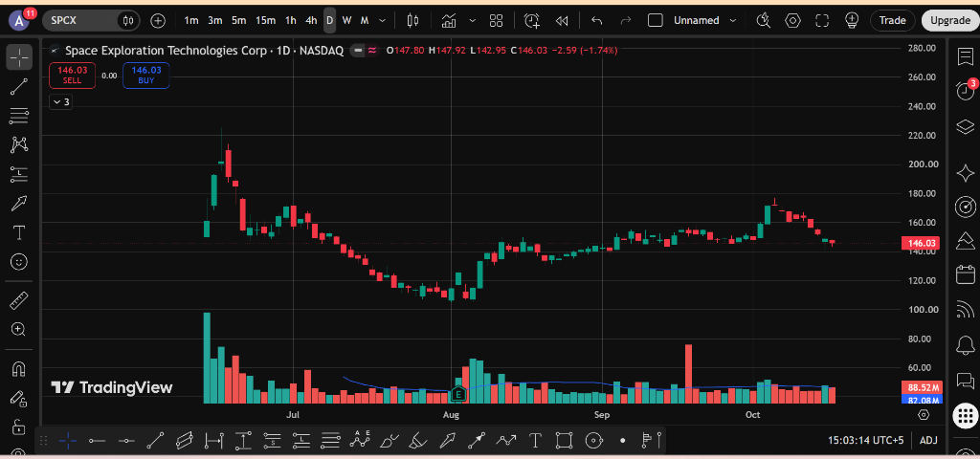Image resolution: width=980 pixels, height=459 pixels.
Task: Open the Alerts panel with badge 3
Action: (966, 91)
